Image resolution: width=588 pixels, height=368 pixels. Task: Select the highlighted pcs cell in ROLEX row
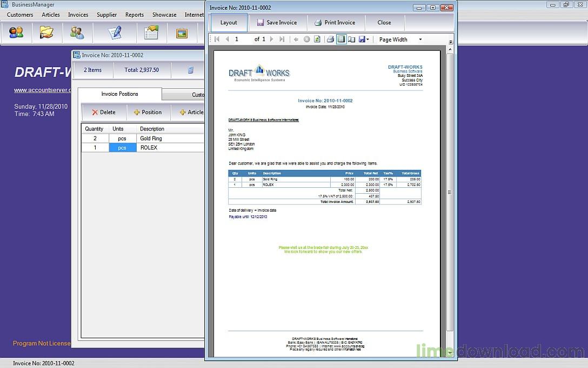pyautogui.click(x=123, y=148)
